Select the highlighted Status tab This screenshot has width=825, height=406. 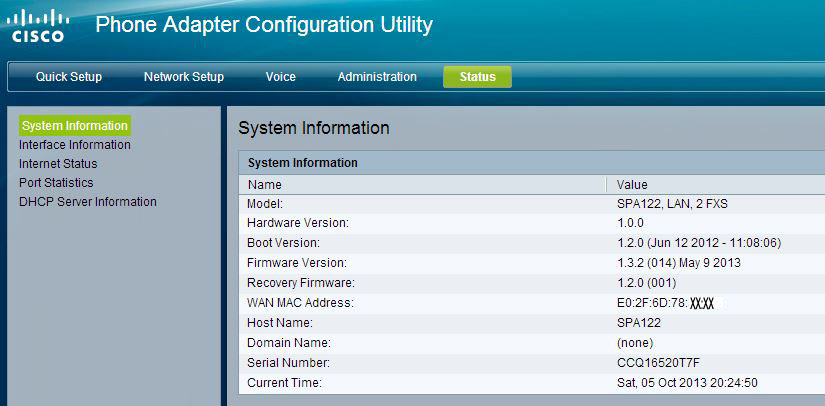point(477,77)
